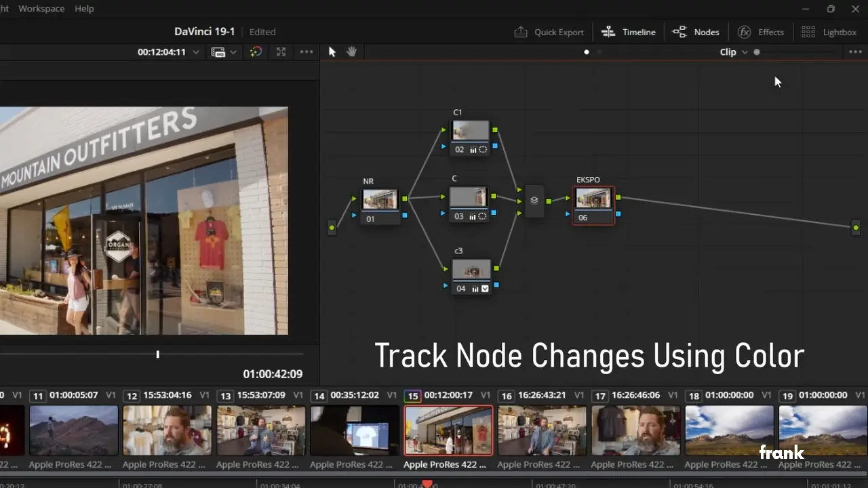
Task: Select clip 13 thumbnail
Action: point(261,430)
